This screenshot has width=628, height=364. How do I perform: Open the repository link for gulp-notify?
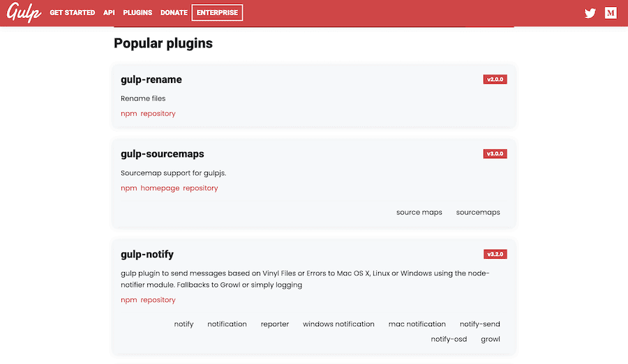click(158, 300)
